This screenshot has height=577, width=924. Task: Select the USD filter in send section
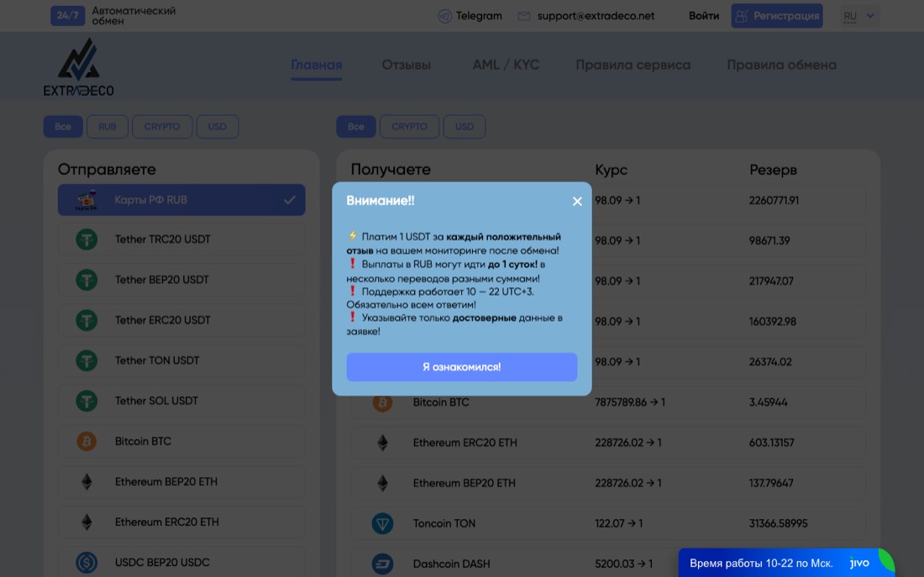pos(217,127)
